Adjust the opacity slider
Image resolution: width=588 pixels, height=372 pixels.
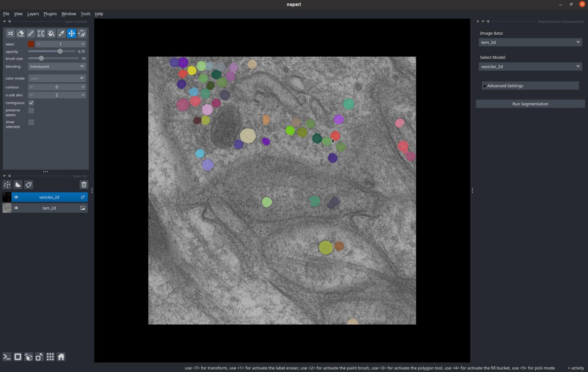[x=60, y=51]
